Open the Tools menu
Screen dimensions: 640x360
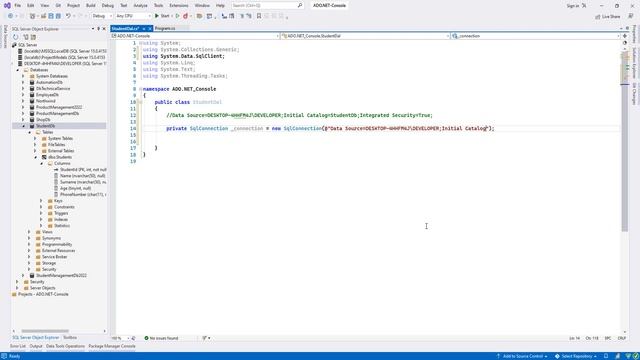158,5
